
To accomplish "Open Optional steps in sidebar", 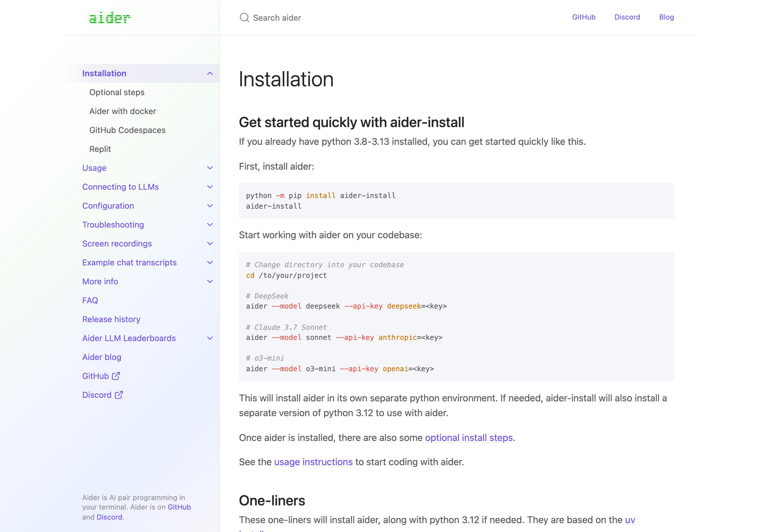I will 117,92.
